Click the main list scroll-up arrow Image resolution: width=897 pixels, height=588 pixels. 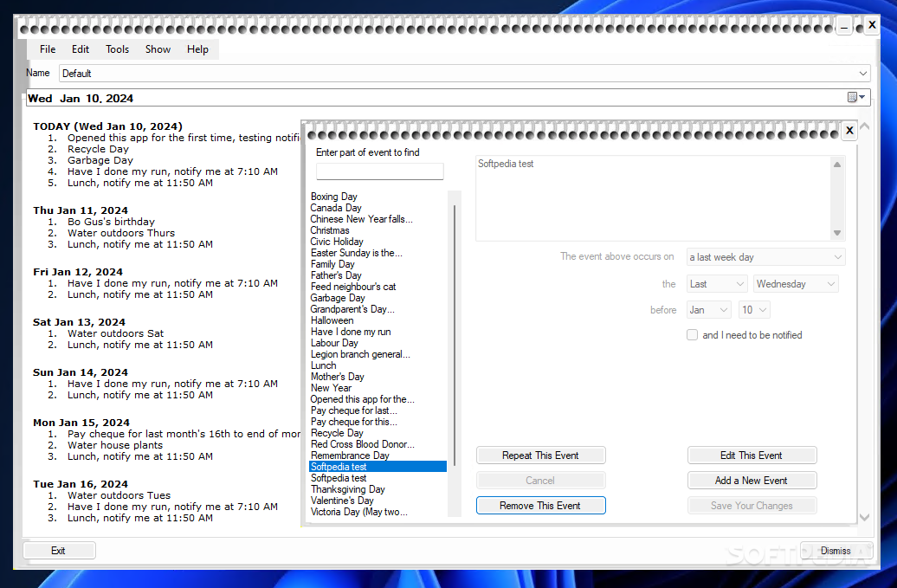click(864, 126)
